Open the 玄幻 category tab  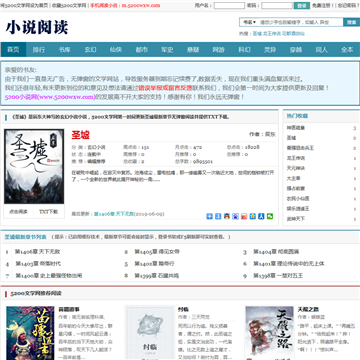(90, 50)
